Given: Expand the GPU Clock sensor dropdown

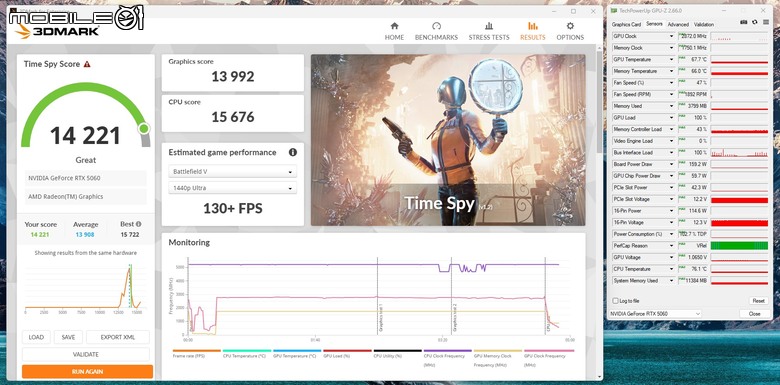Looking at the screenshot, I should point(672,36).
